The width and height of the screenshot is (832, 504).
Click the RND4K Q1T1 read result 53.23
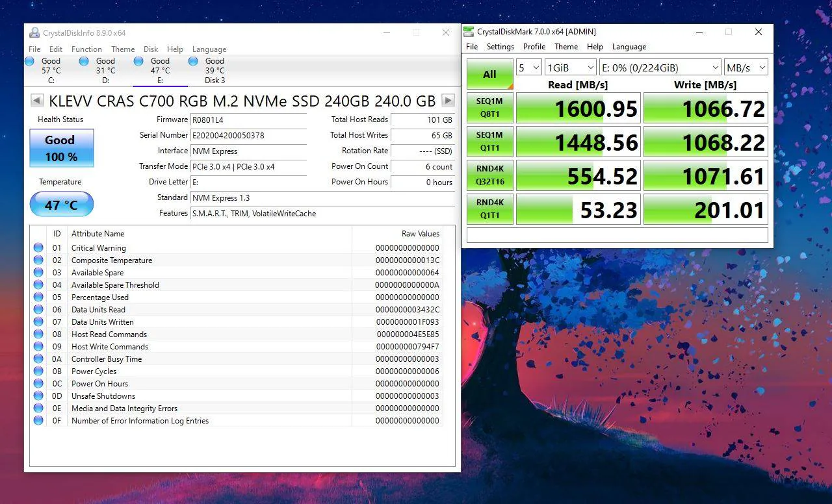click(578, 209)
